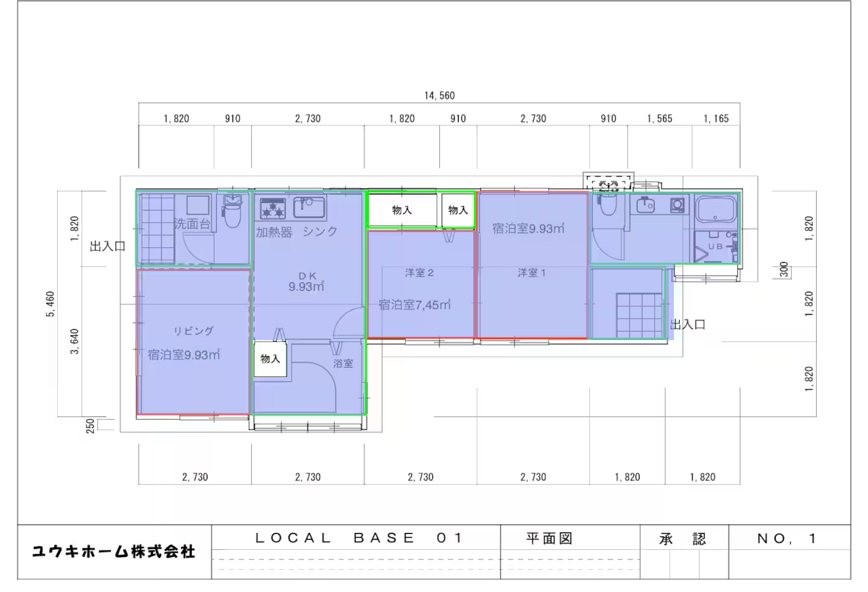Click 出入口 label beside the left tiled entrance

108,247
